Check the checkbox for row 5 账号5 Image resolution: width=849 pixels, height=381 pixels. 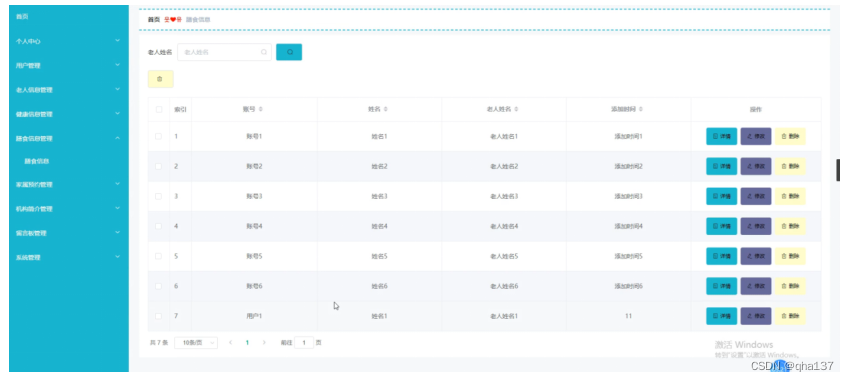[x=159, y=256]
